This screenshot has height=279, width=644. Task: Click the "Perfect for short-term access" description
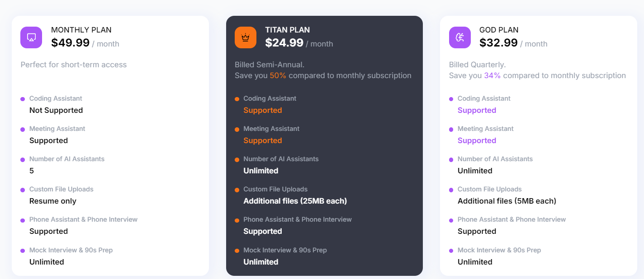point(74,65)
